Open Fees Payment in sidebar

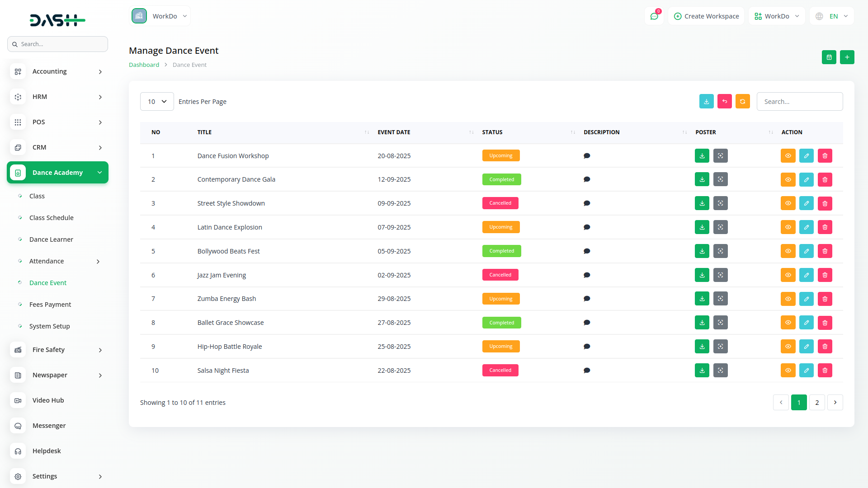[50, 305]
